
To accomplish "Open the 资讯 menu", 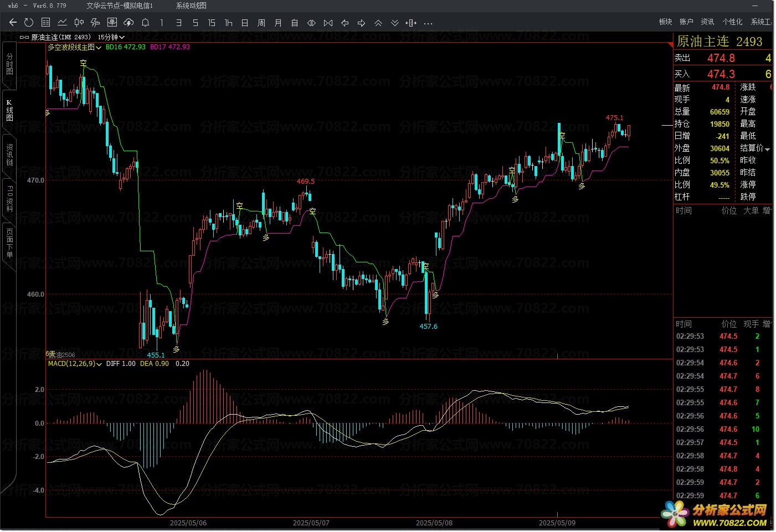I will pyautogui.click(x=707, y=22).
